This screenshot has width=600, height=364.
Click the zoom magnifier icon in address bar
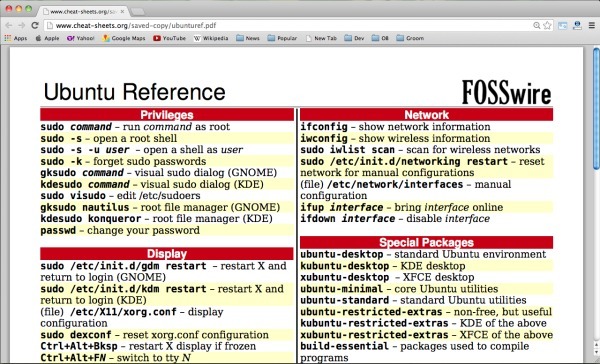coord(536,26)
